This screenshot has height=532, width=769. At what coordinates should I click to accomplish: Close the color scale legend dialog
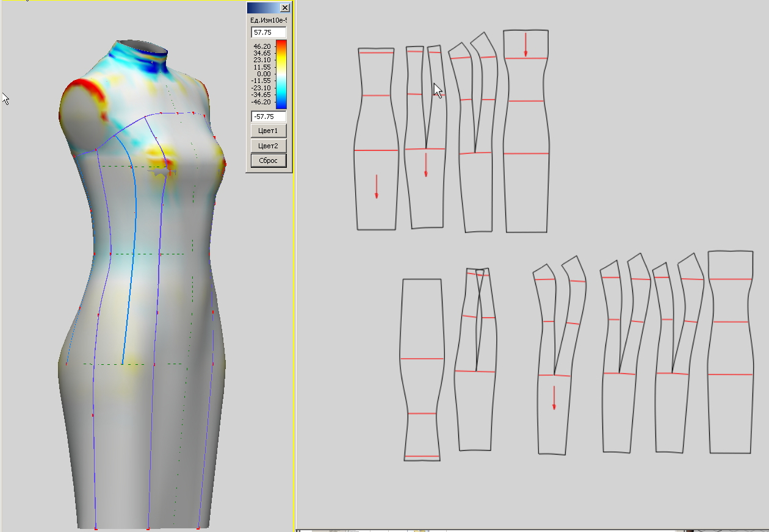tap(284, 8)
